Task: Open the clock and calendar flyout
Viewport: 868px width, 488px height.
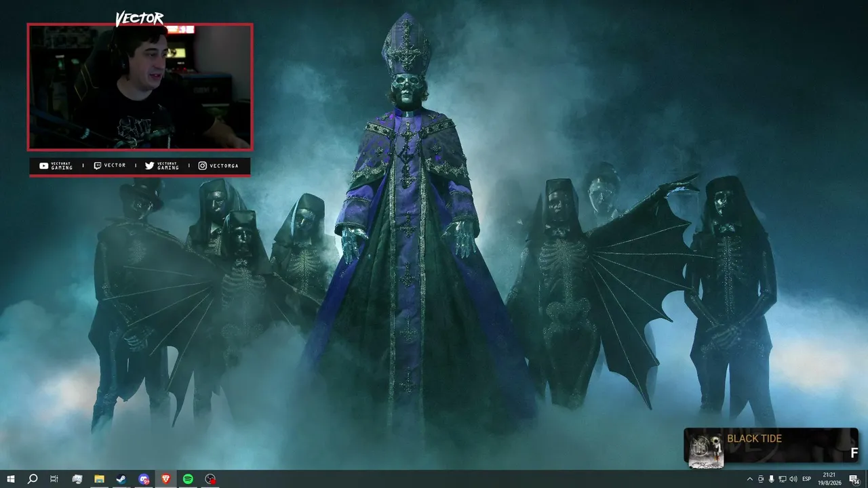Action: click(x=829, y=479)
